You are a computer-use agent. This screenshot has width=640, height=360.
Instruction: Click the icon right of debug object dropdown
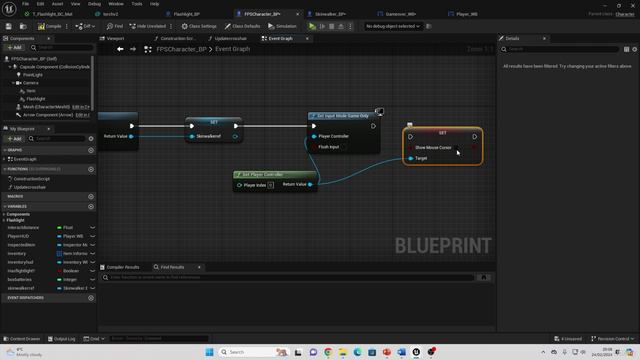click(429, 26)
